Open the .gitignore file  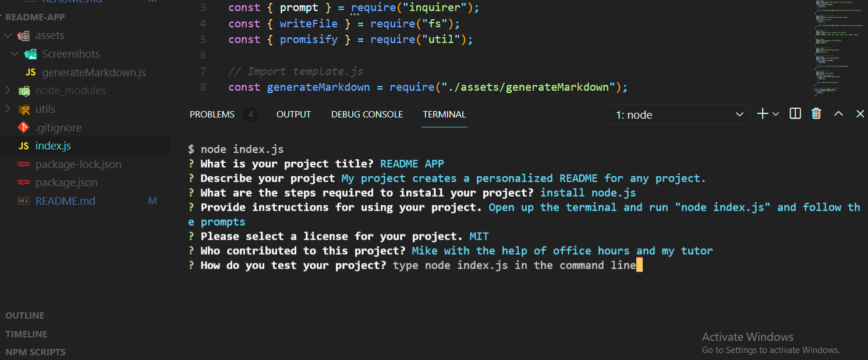58,128
